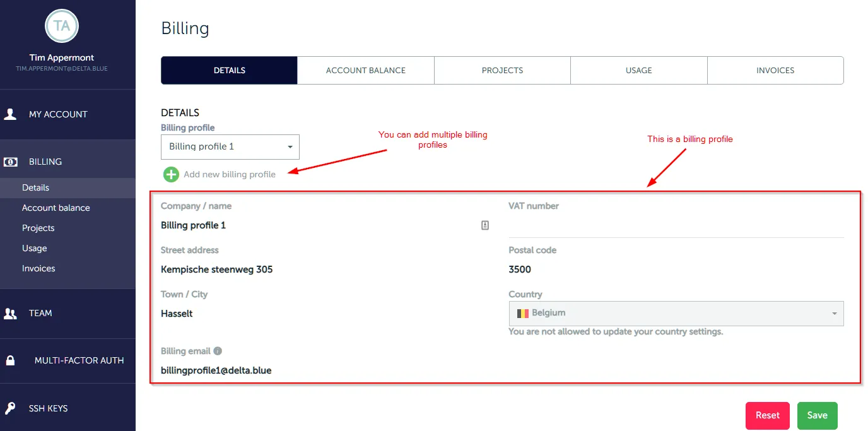Open the Billing profile dropdown
The height and width of the screenshot is (431, 868).
click(230, 147)
